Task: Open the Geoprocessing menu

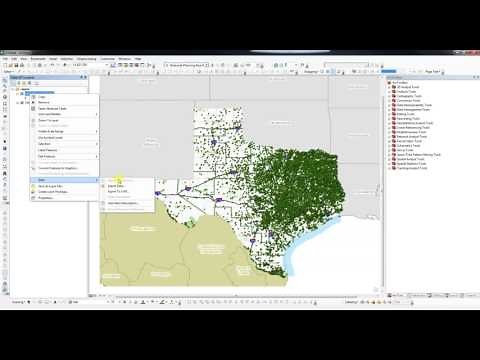Action: coord(86,59)
